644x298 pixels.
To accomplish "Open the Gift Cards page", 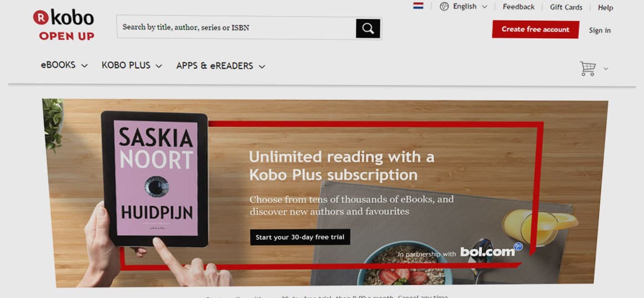I will tap(566, 7).
